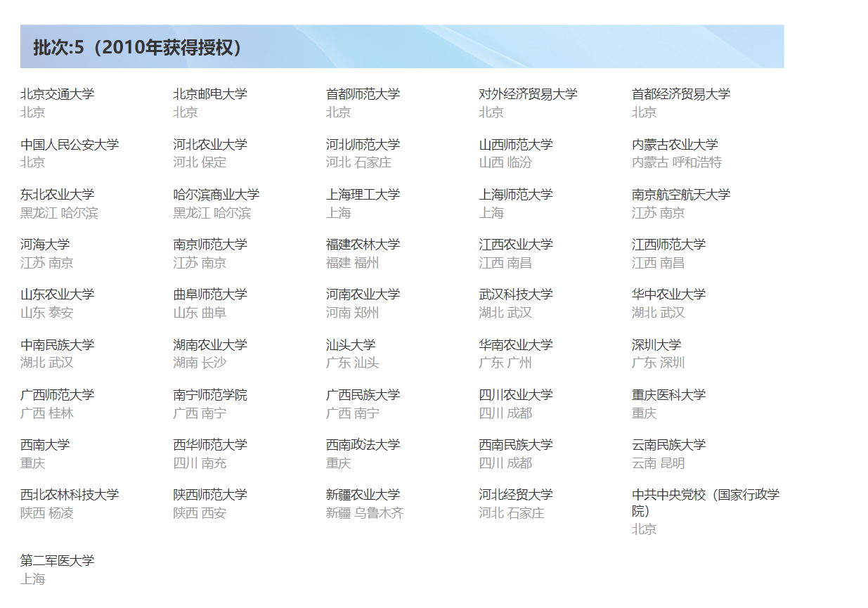The height and width of the screenshot is (608, 868).
Task: Open 对外经济贸易大学
Action: (527, 93)
